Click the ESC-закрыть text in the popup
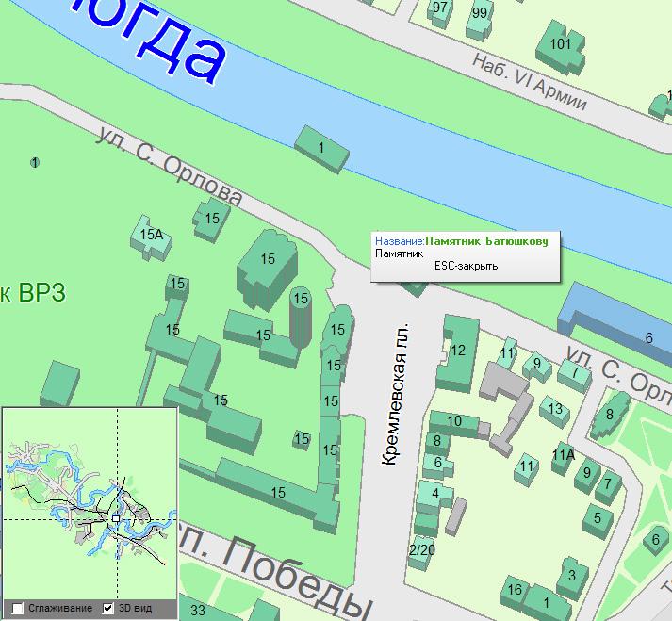The image size is (672, 621). coord(466,266)
